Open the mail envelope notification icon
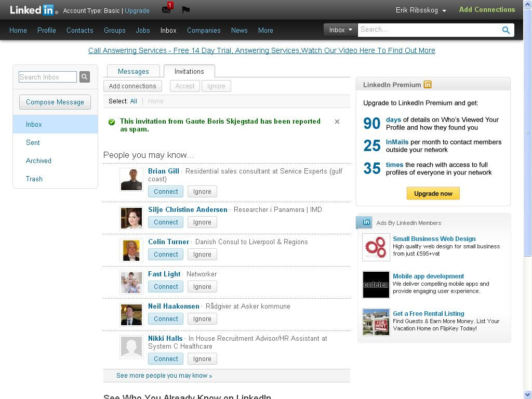 point(167,9)
